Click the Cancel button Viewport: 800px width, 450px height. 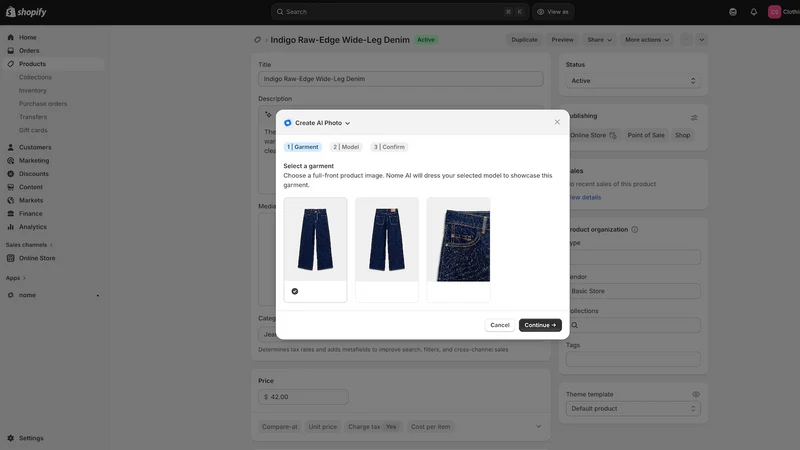click(x=499, y=325)
